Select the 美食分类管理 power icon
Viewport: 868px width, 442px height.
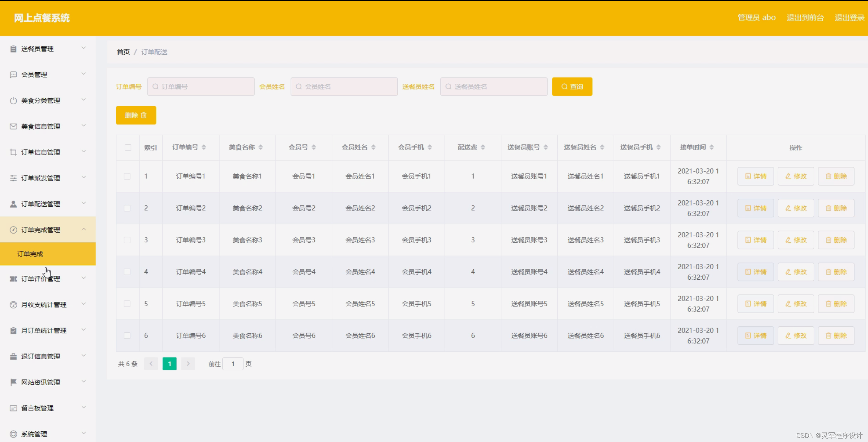[13, 100]
